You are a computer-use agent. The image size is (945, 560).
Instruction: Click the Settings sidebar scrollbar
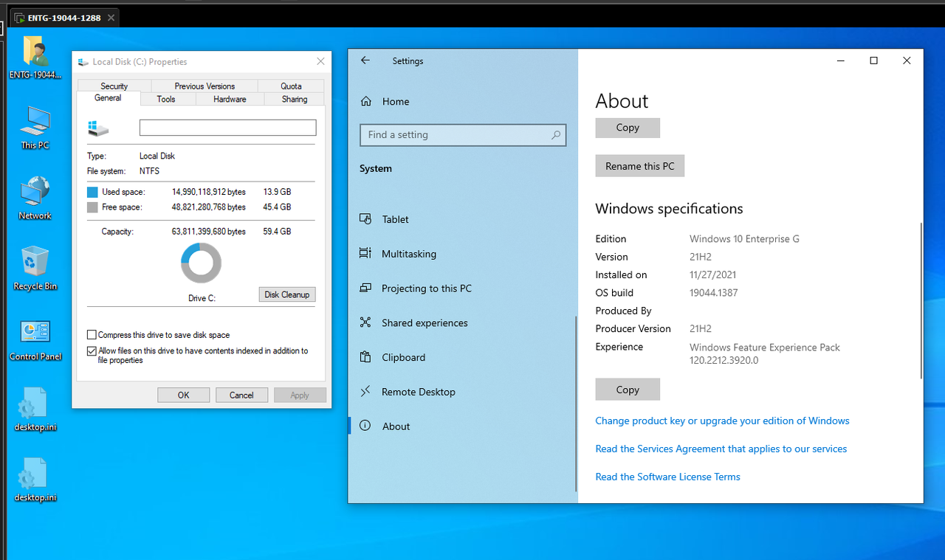pyautogui.click(x=576, y=404)
